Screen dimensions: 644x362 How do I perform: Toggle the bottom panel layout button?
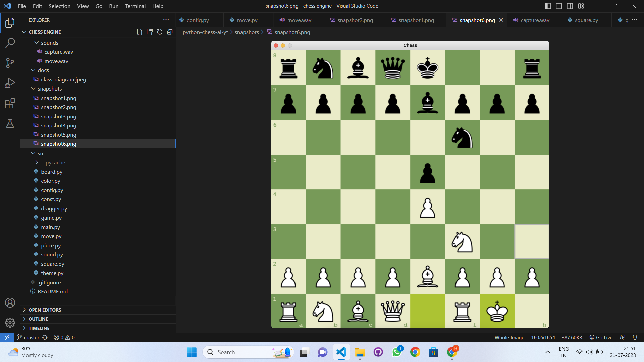tap(559, 6)
